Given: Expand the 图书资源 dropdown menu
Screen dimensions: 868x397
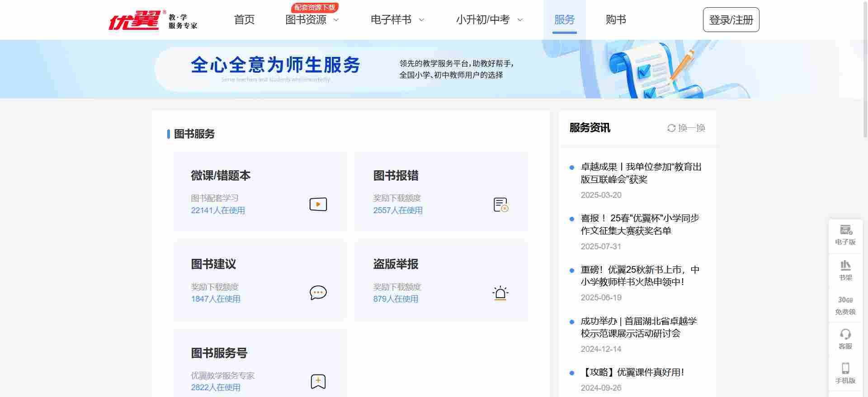Looking at the screenshot, I should point(312,20).
